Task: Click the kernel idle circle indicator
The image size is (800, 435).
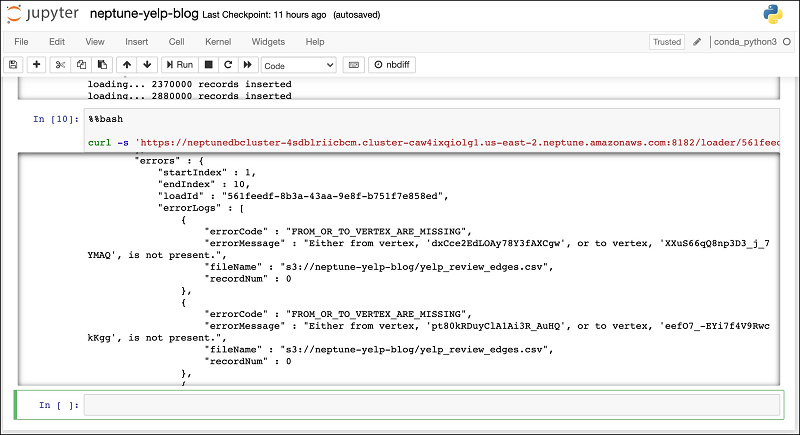Action: [787, 42]
